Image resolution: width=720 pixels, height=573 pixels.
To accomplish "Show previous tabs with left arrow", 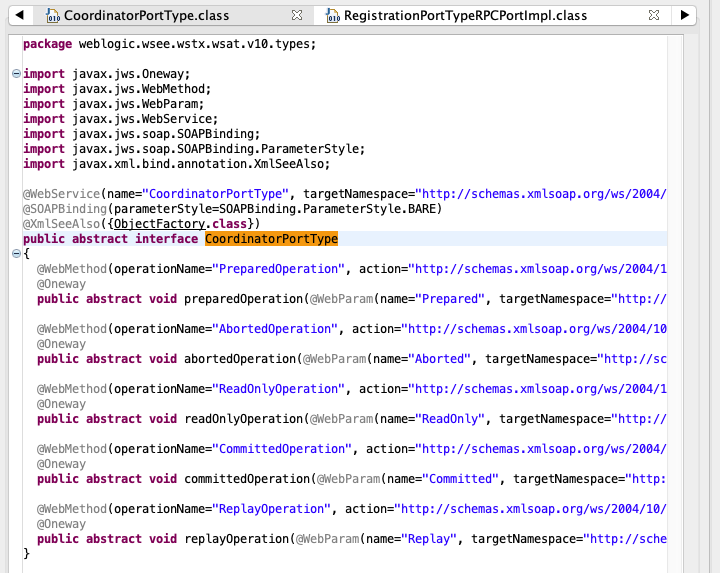I will click(x=20, y=15).
